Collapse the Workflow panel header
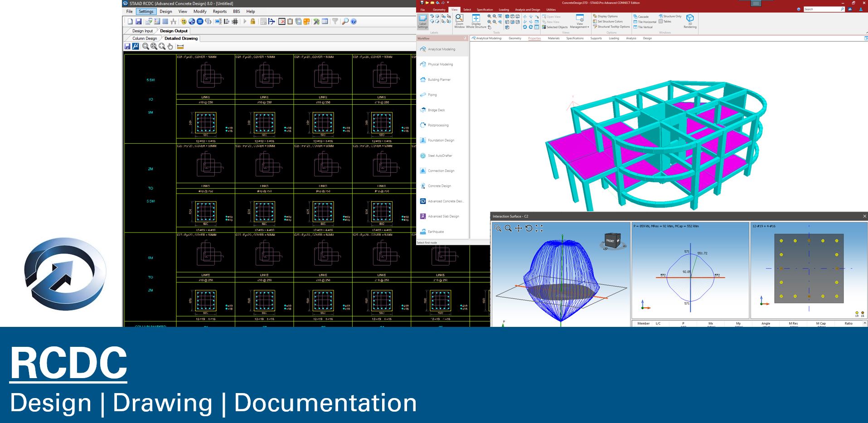 point(465,39)
